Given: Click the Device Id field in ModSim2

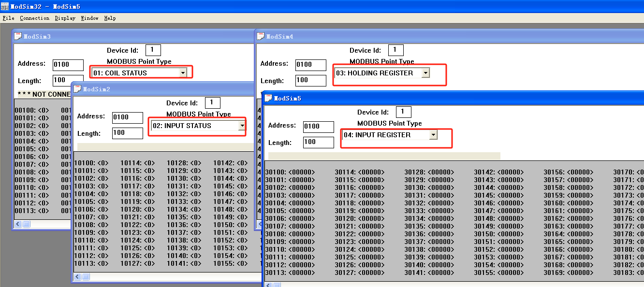Looking at the screenshot, I should pos(212,102).
